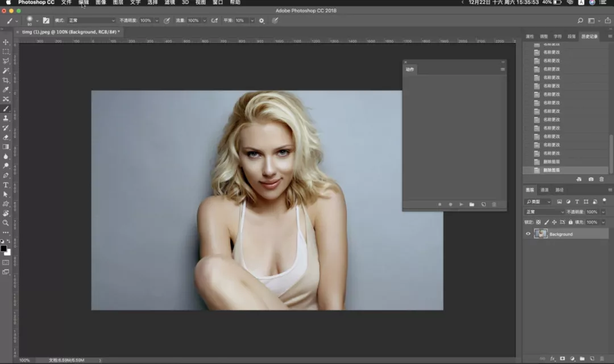Select the Magic Wand tool
The height and width of the screenshot is (364, 614).
point(6,70)
